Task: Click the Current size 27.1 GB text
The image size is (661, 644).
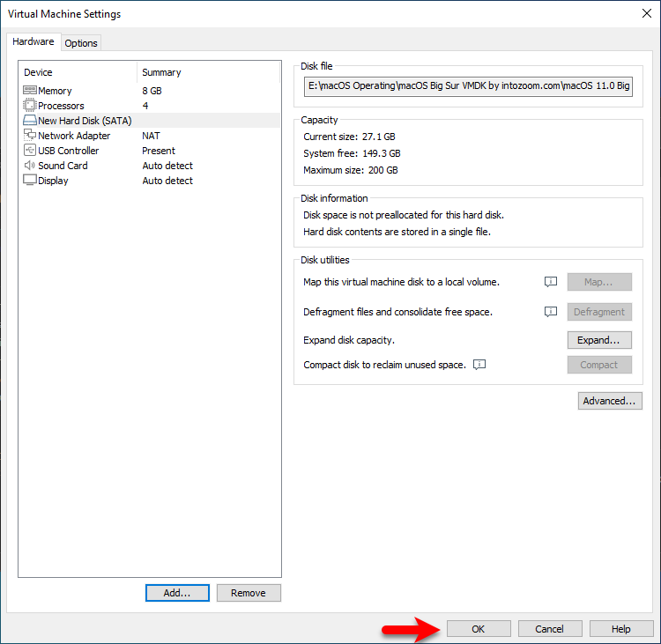Action: click(350, 137)
